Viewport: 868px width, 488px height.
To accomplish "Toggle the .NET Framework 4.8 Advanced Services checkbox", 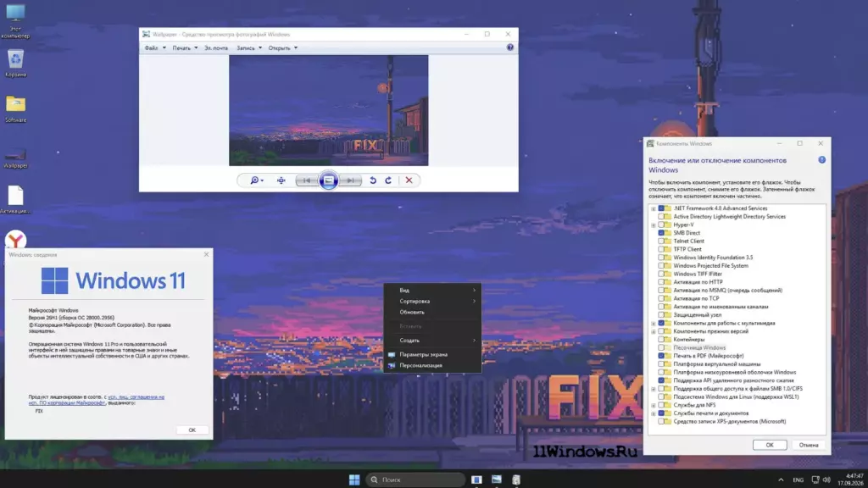I will 661,208.
